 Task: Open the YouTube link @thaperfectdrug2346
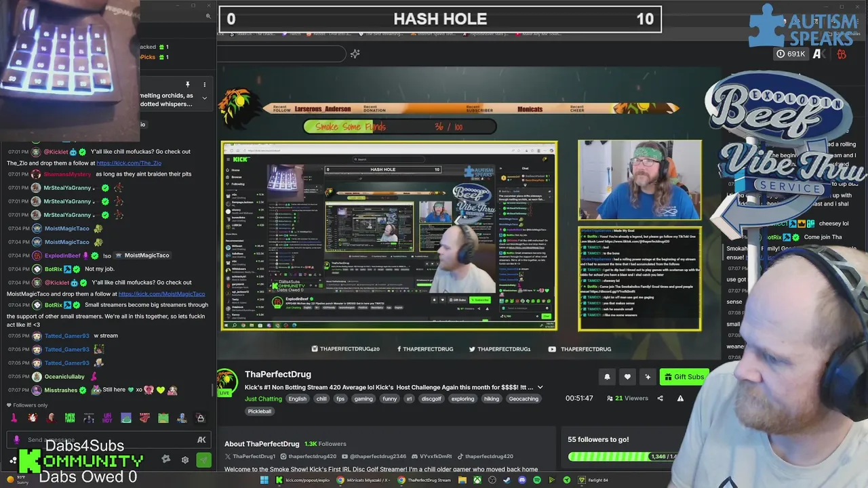click(x=374, y=456)
